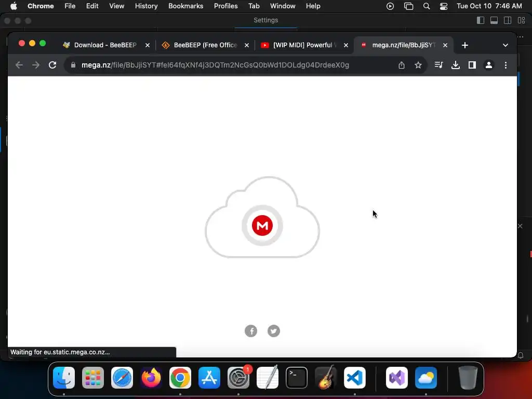Open the Edit menu

click(92, 6)
